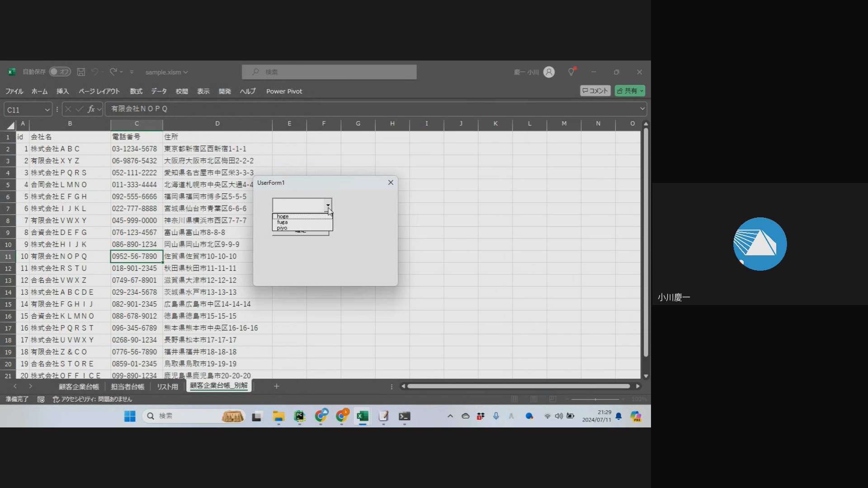Add a new sheet with plus icon
868x488 pixels.
coord(277,386)
